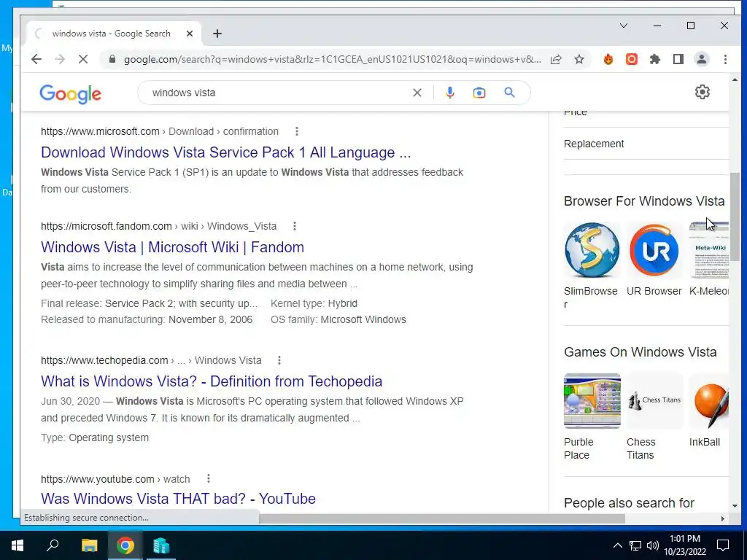Viewport: 747px width, 560px height.
Task: Open File Explorer from the taskbar
Action: pos(89,545)
